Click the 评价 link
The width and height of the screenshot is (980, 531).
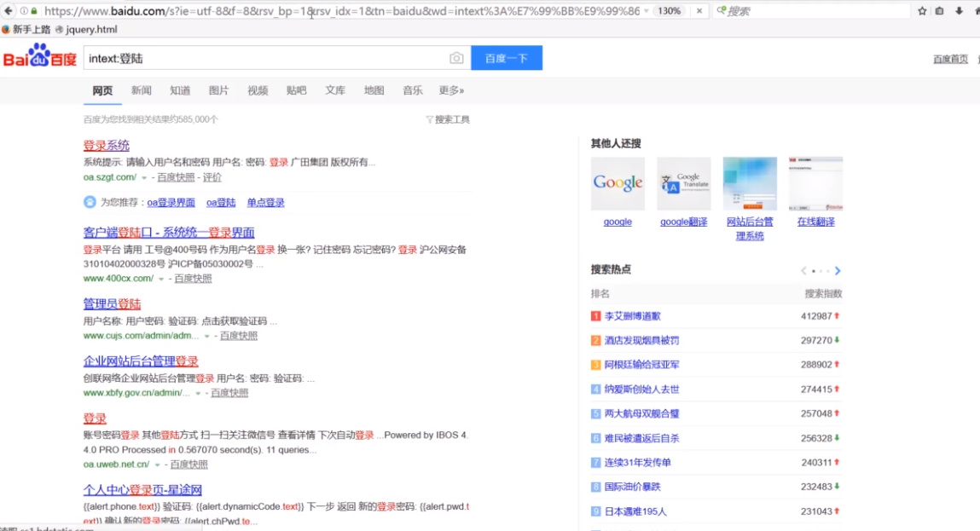point(212,177)
